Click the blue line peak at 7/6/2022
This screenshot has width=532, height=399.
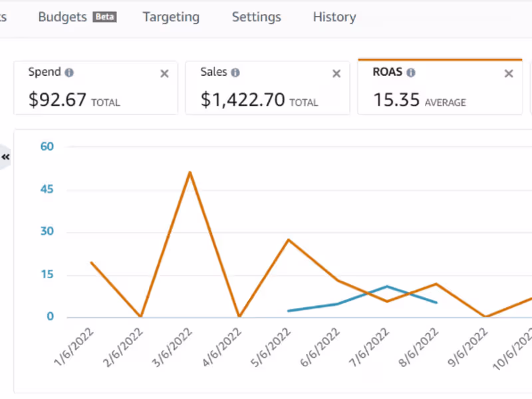coord(387,287)
